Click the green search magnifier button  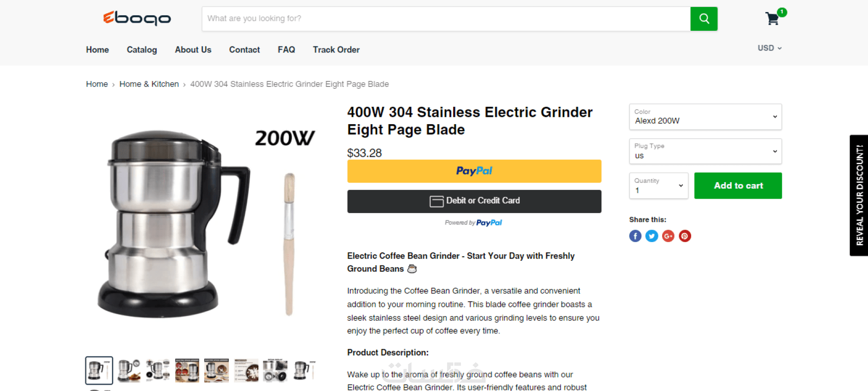(x=704, y=19)
